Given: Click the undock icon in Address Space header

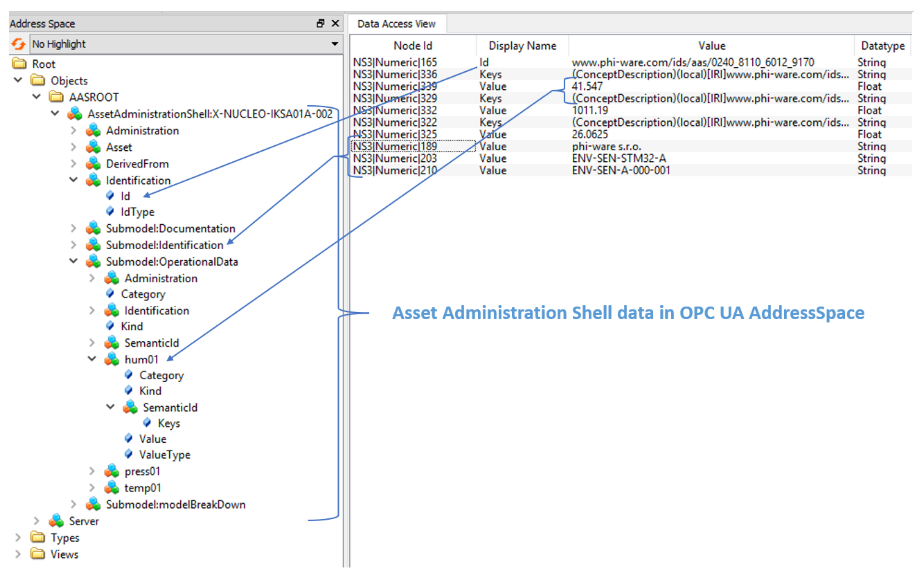Looking at the screenshot, I should coord(320,23).
